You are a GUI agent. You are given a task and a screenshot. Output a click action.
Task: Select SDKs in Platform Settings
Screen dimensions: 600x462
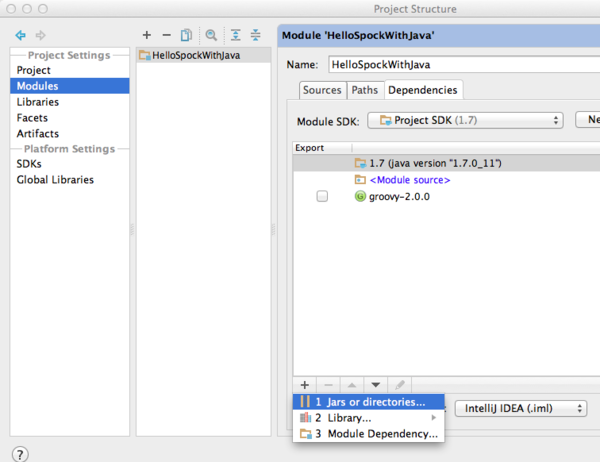pos(70,163)
